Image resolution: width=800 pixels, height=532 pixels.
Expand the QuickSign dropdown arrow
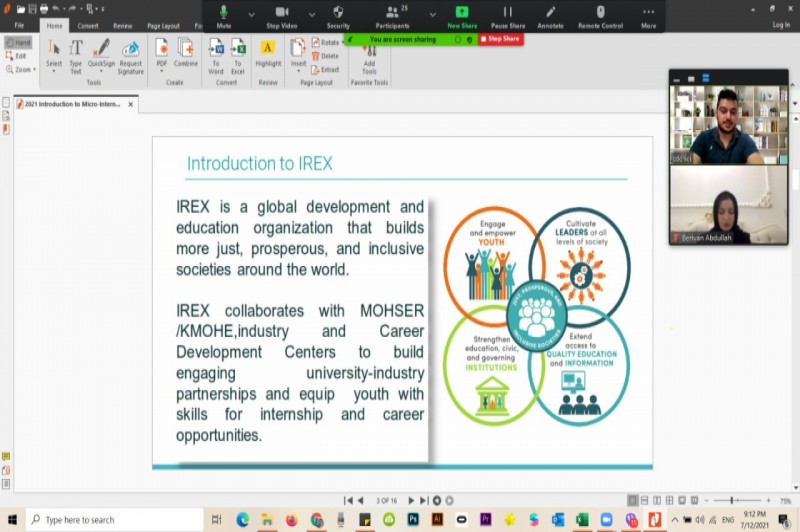pyautogui.click(x=101, y=72)
